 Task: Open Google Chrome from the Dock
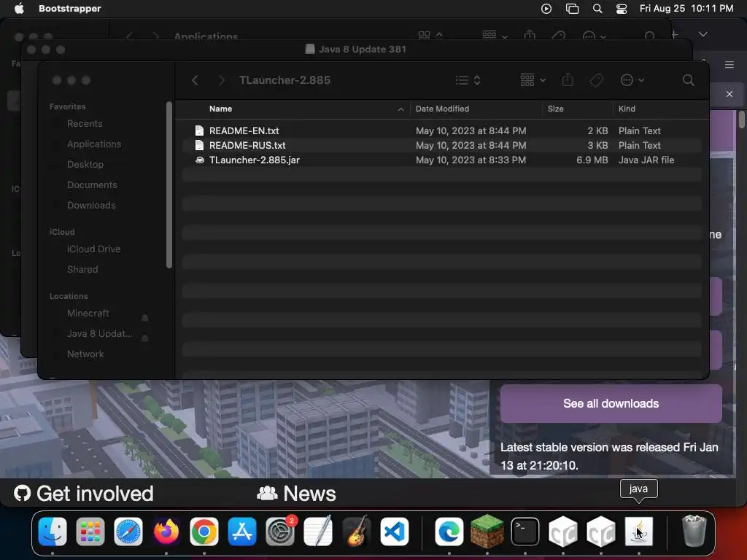pyautogui.click(x=204, y=532)
